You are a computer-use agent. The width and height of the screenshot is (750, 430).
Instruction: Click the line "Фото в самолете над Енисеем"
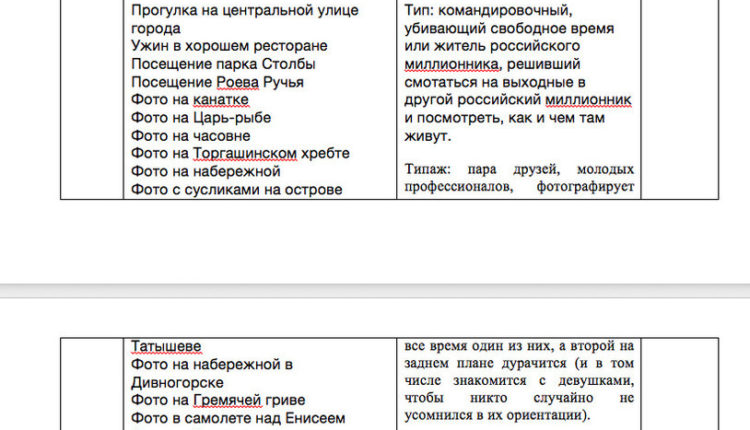238,419
